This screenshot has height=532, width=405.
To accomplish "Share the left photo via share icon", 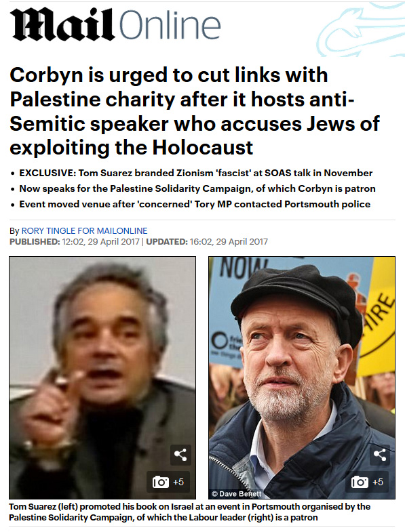I will [180, 455].
